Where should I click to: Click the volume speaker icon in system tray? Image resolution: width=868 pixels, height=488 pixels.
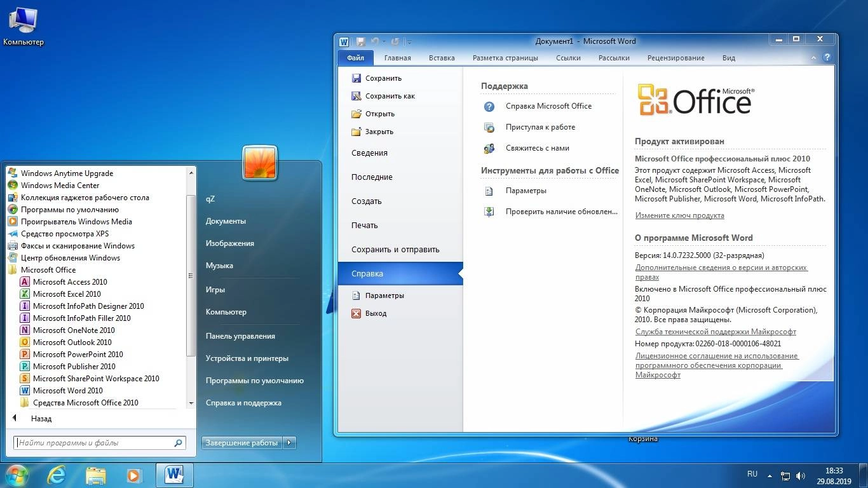click(x=801, y=476)
